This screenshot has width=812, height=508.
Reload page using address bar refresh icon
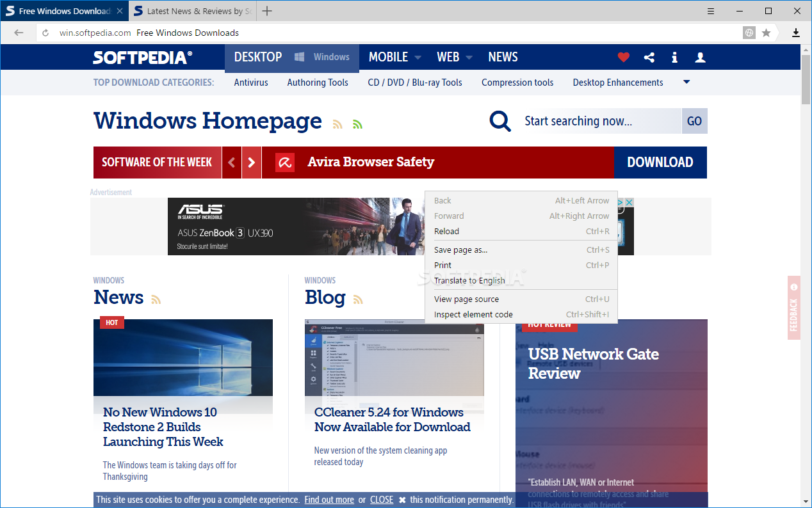pos(45,33)
